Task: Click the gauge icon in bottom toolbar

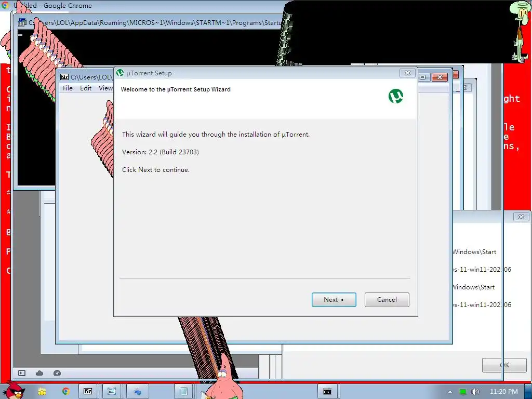Action: (x=57, y=373)
